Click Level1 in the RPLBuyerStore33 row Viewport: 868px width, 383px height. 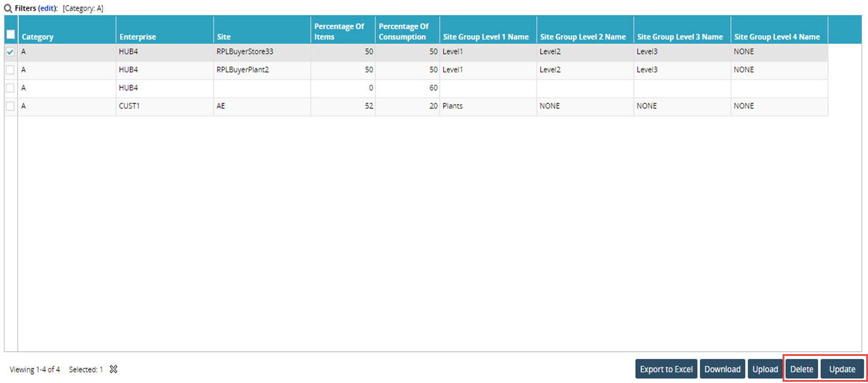point(488,52)
